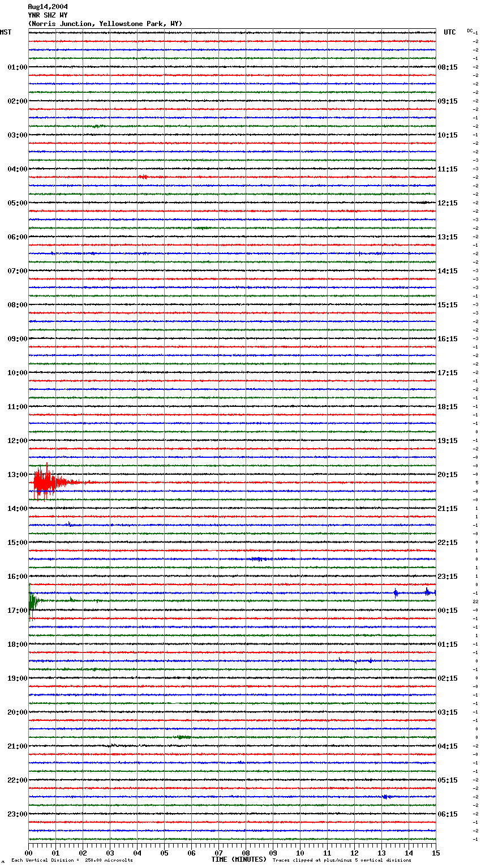The height and width of the screenshot is (868, 481).
Task: Click the 16:15 UTC time label
Action: 448,339
